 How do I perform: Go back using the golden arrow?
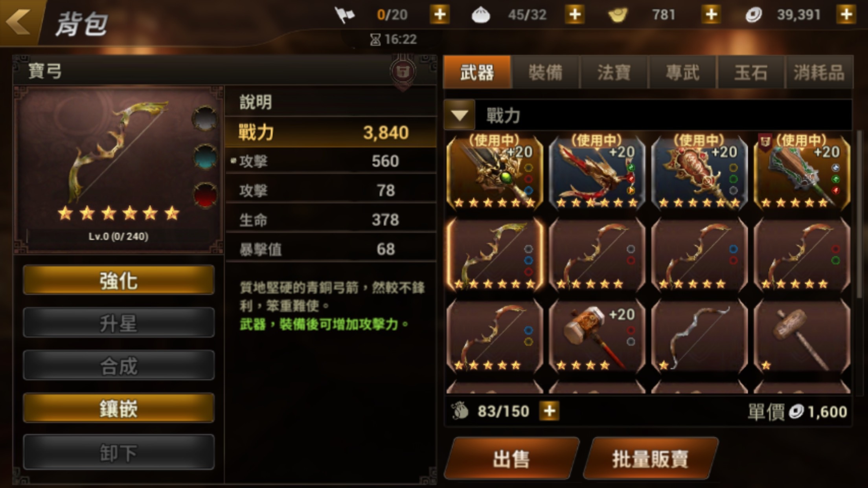pyautogui.click(x=19, y=21)
